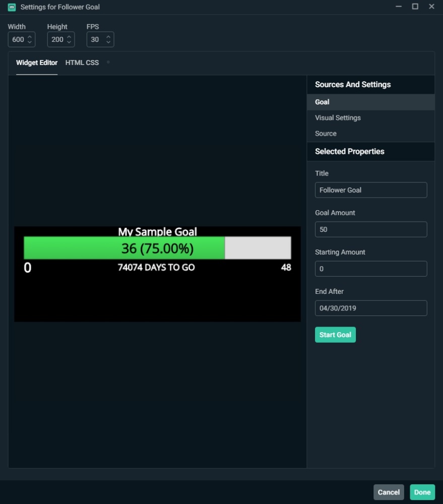
Task: Click the Height number field
Action: [61, 39]
